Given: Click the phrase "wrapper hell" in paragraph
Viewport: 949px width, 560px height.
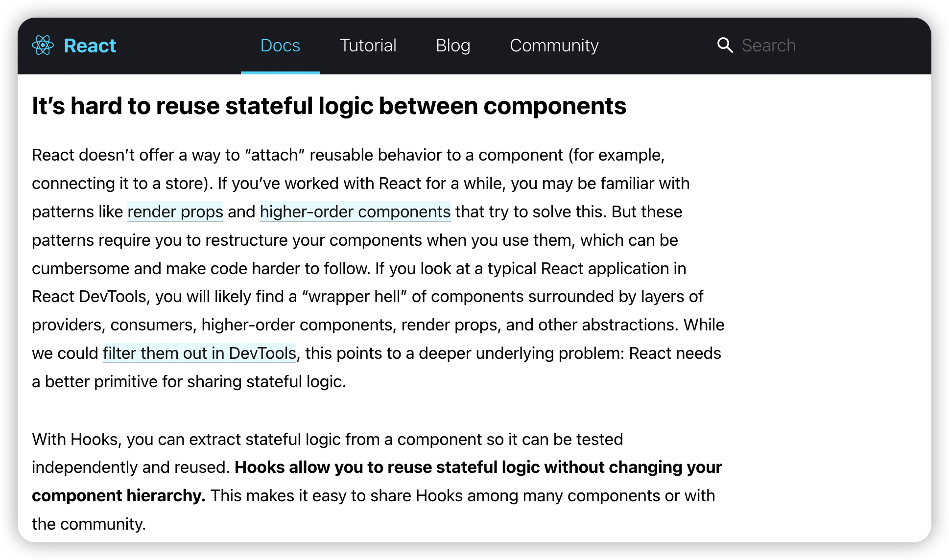Looking at the screenshot, I should tap(354, 296).
